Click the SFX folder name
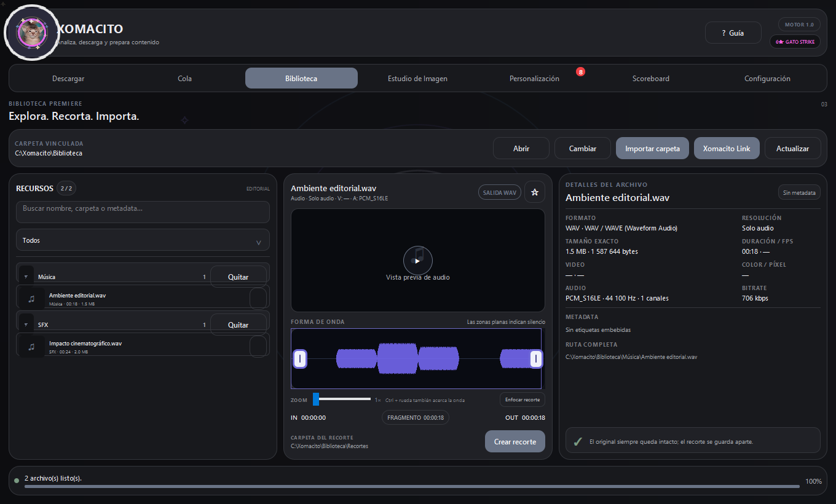This screenshot has height=504, width=836. pyautogui.click(x=43, y=325)
